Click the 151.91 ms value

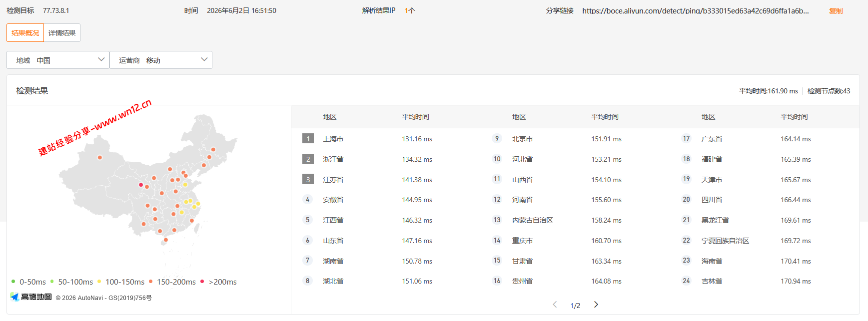coord(606,139)
